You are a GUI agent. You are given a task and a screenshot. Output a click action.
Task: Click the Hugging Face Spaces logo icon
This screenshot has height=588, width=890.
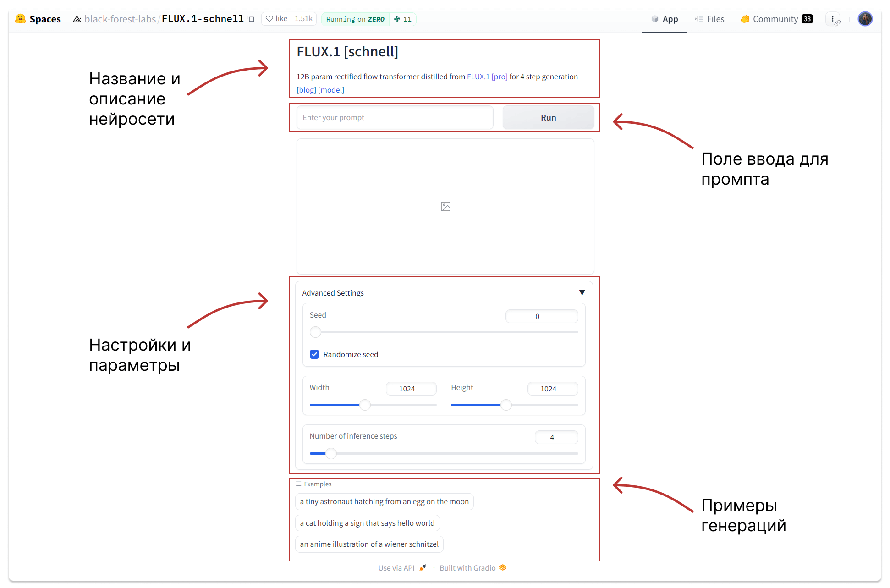click(20, 19)
